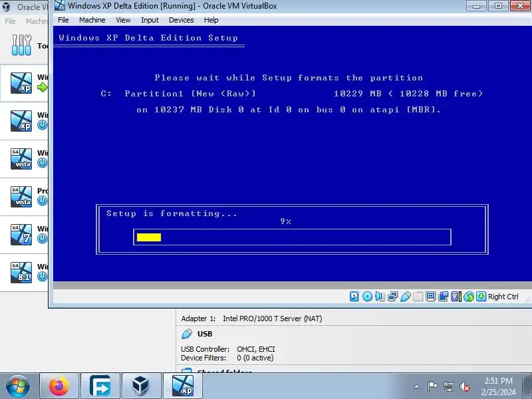The width and height of the screenshot is (532, 399).
Task: Click the network adapters status icon
Action: pyautogui.click(x=392, y=297)
